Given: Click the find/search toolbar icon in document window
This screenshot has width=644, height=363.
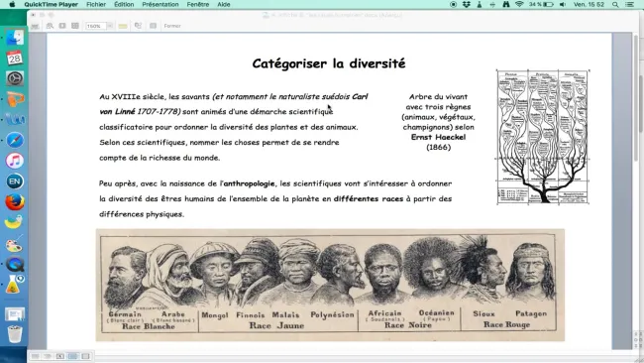Looking at the screenshot, I should [x=50, y=26].
